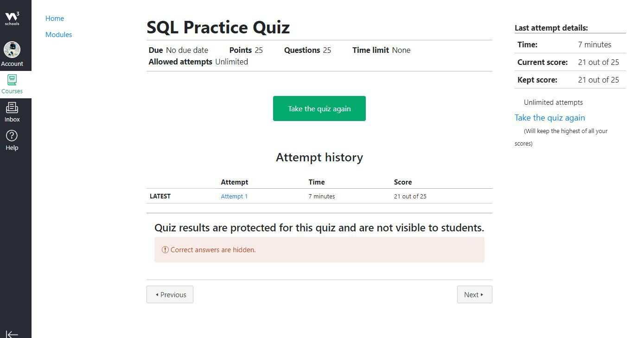Viewport: 644px width, 338px height.
Task: Click the W3Schools logo icon
Action: (12, 19)
